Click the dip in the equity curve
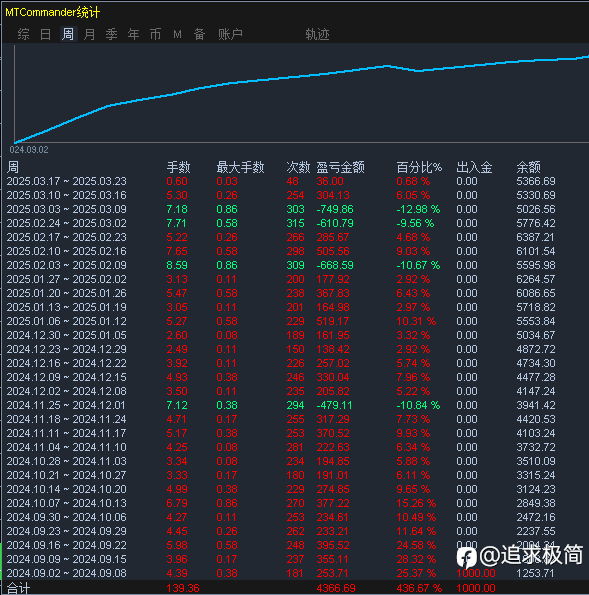589x595 pixels. click(419, 71)
